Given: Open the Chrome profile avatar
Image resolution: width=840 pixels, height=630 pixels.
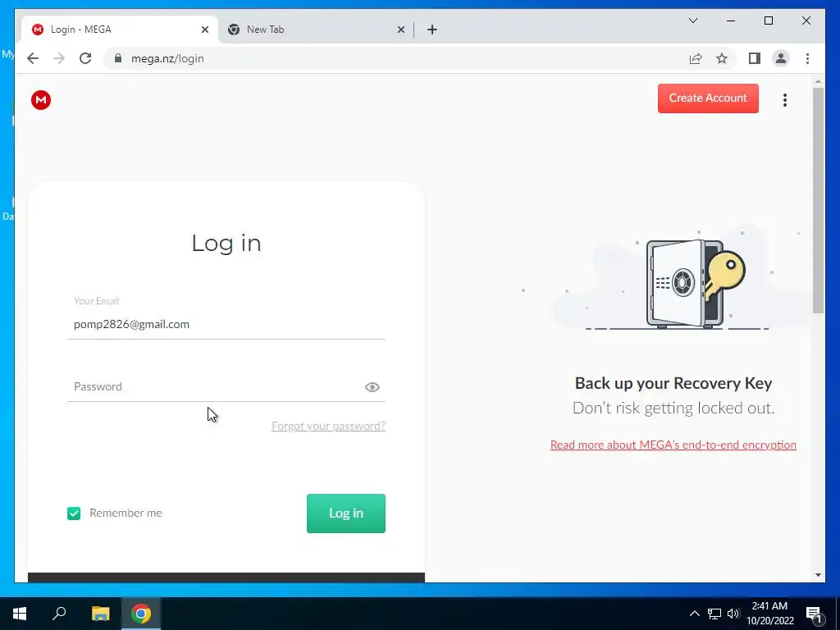Looking at the screenshot, I should [x=781, y=58].
